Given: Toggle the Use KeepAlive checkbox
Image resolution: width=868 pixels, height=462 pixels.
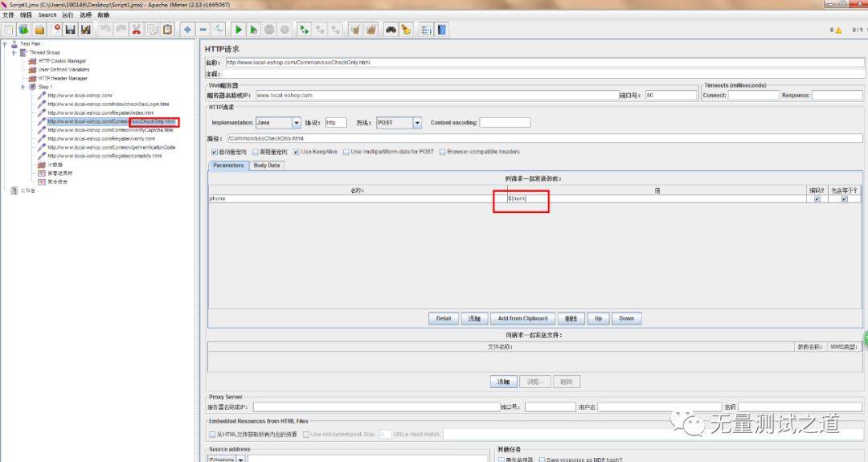Looking at the screenshot, I should (297, 152).
